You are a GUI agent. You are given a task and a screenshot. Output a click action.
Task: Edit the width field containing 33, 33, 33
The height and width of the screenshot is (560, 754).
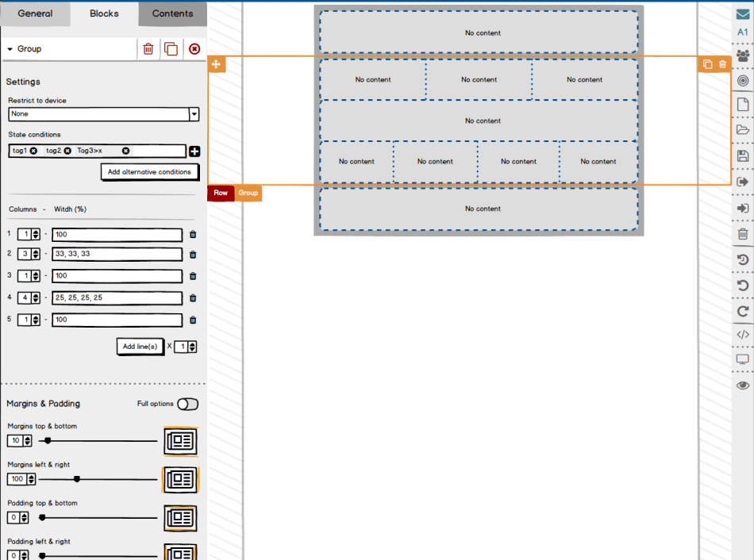pyautogui.click(x=117, y=254)
